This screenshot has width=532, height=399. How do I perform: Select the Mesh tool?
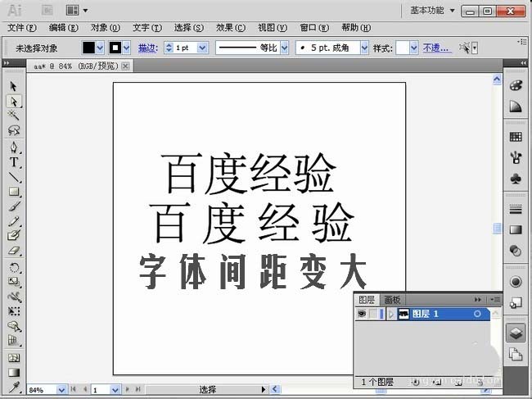14,357
